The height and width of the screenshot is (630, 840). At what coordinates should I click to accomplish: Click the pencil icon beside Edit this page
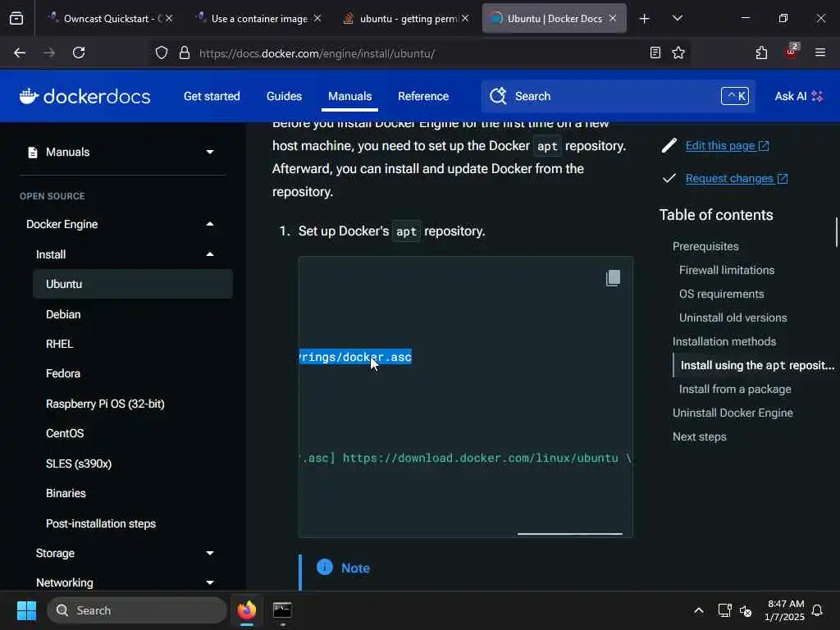669,146
